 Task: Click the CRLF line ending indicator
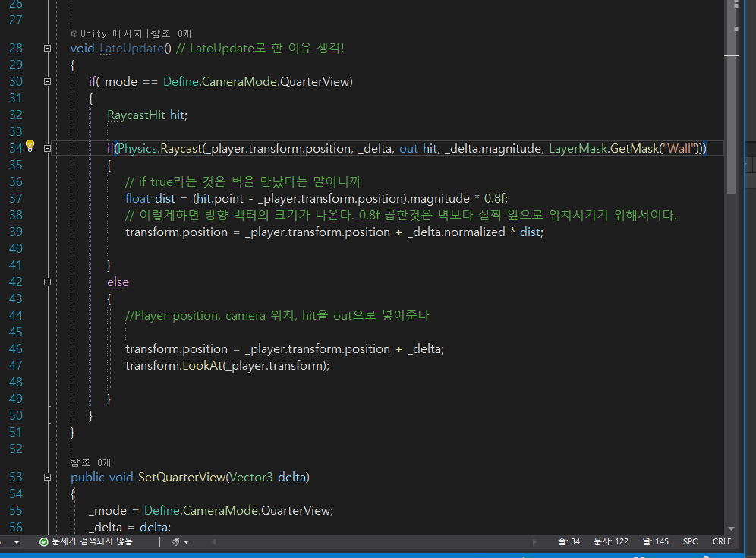point(722,541)
